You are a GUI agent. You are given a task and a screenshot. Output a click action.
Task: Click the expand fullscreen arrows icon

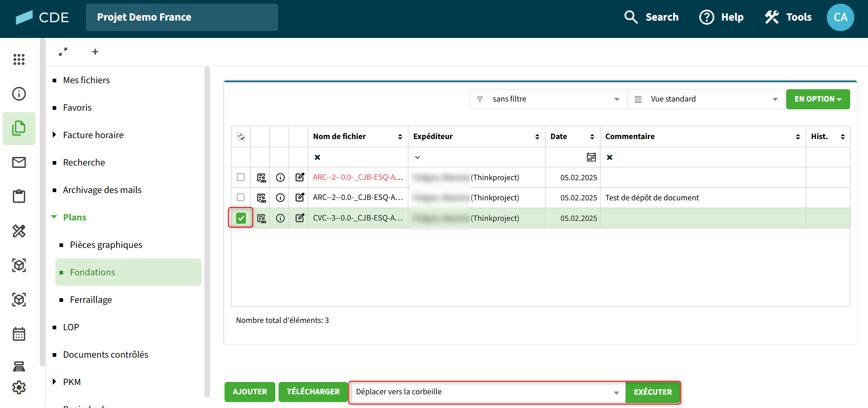tap(63, 52)
